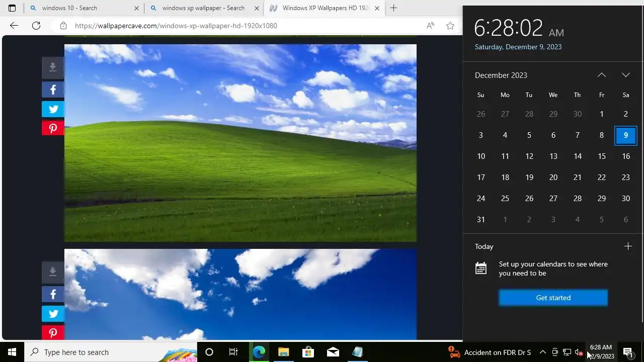Click the taskbar search box
Viewport: 644px width, 362px height.
click(111, 352)
